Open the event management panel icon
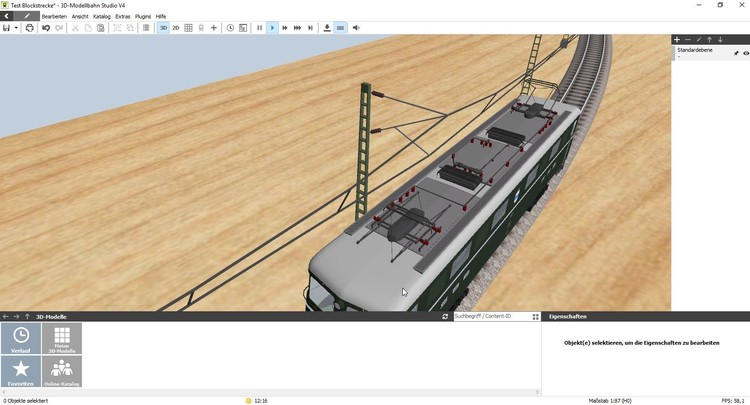The height and width of the screenshot is (405, 750). point(243,28)
